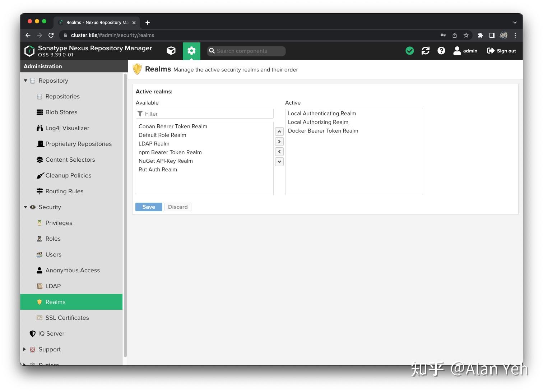Click the Save button
The width and height of the screenshot is (543, 392).
(149, 207)
